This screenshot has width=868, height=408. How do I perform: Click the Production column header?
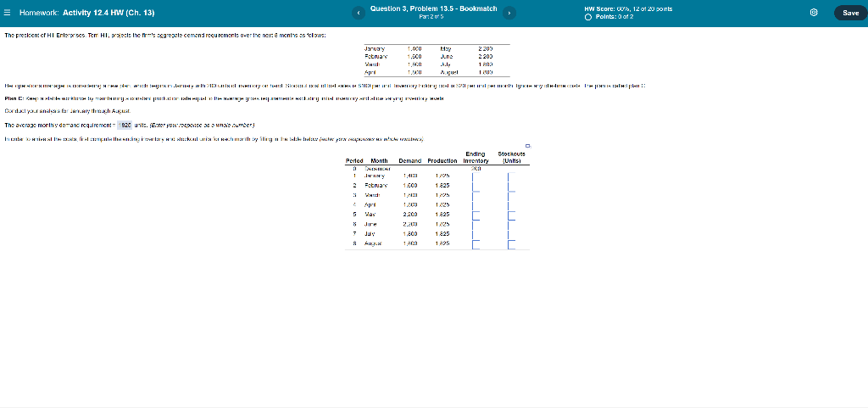tap(442, 160)
